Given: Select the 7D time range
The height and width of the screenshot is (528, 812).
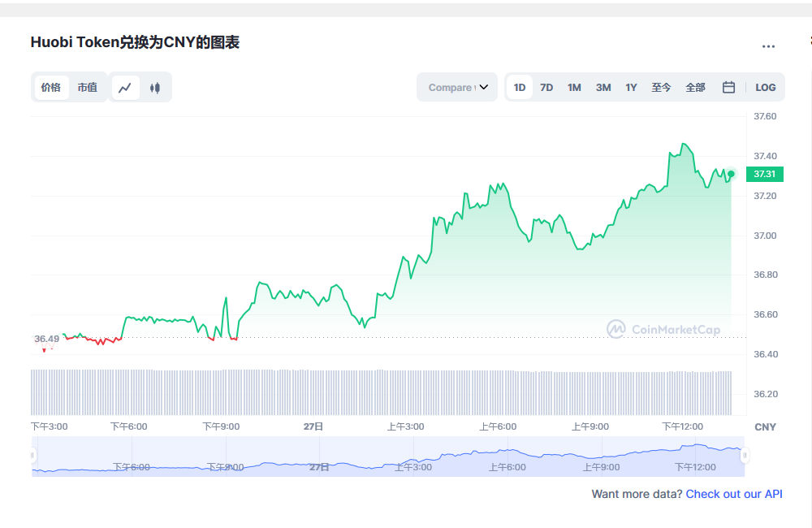Looking at the screenshot, I should pos(546,88).
